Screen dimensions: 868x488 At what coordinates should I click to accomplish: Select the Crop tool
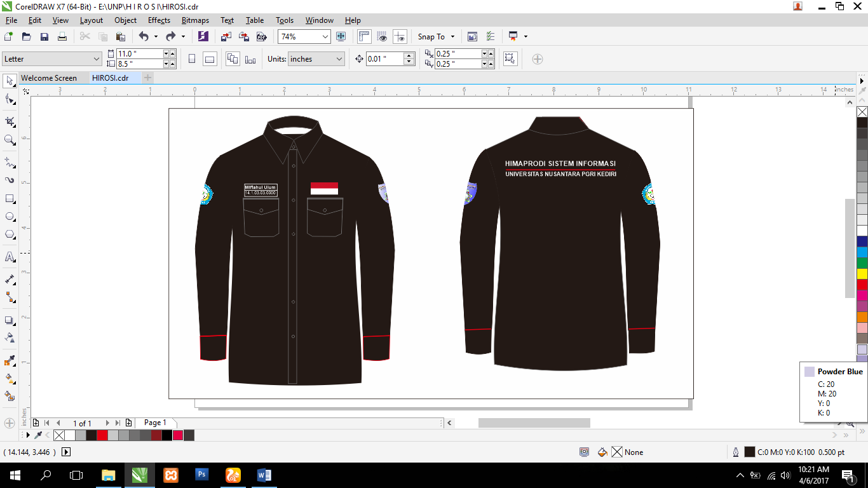(9, 121)
